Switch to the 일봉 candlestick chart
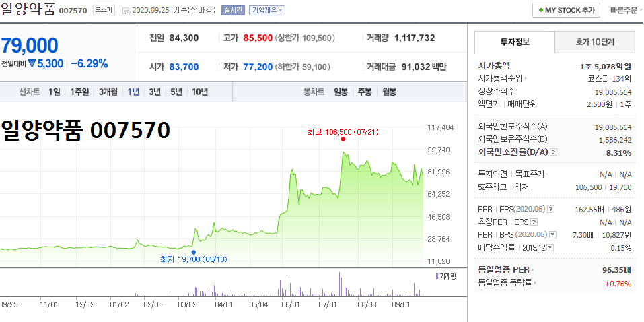 pos(341,92)
